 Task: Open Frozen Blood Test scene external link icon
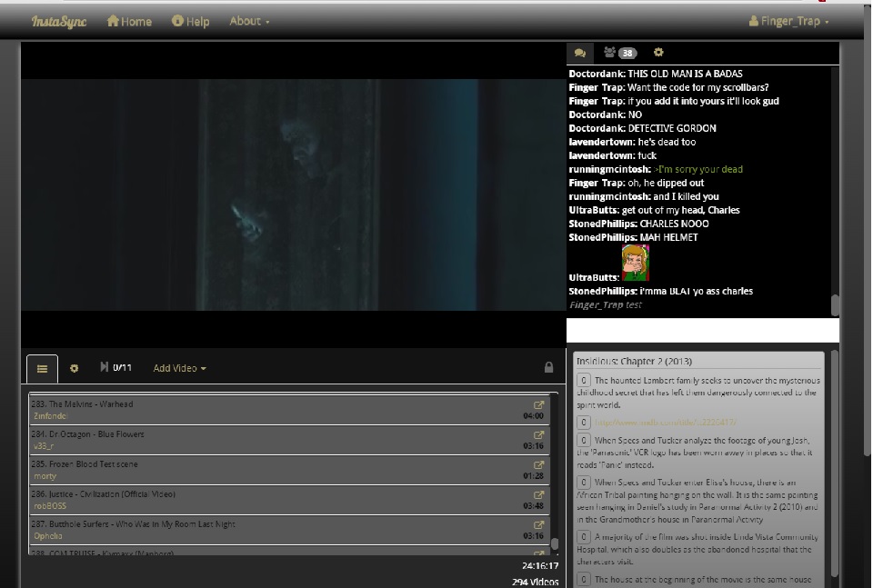(x=538, y=464)
